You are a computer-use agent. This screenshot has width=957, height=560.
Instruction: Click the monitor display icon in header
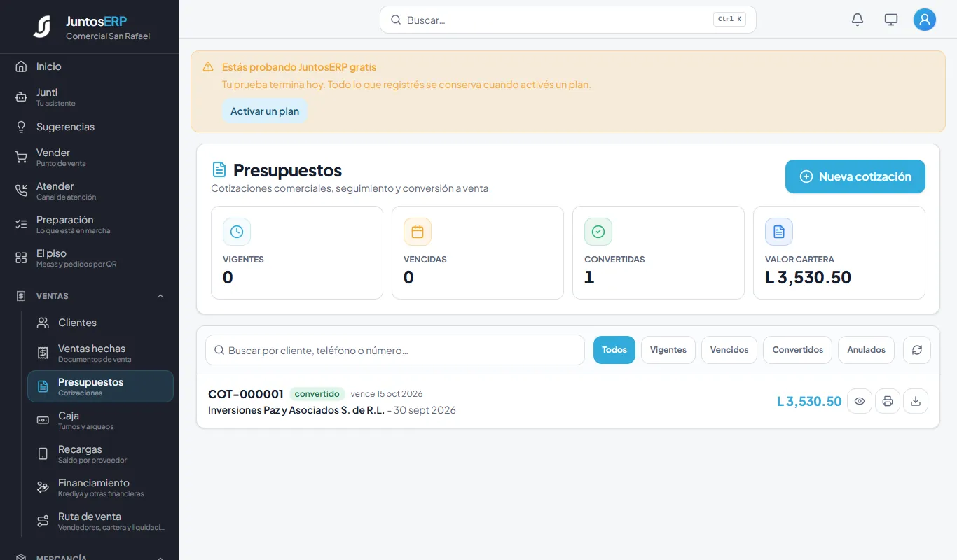coord(891,20)
